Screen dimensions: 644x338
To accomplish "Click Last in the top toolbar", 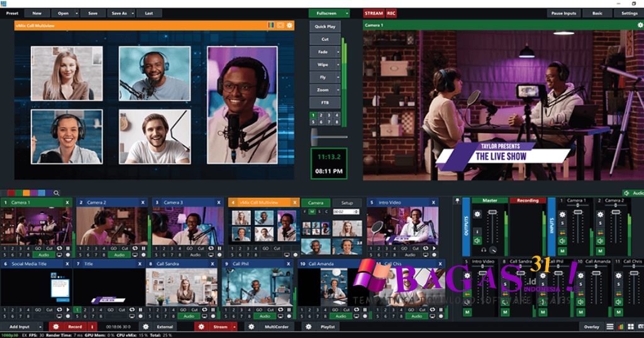I will [x=148, y=13].
